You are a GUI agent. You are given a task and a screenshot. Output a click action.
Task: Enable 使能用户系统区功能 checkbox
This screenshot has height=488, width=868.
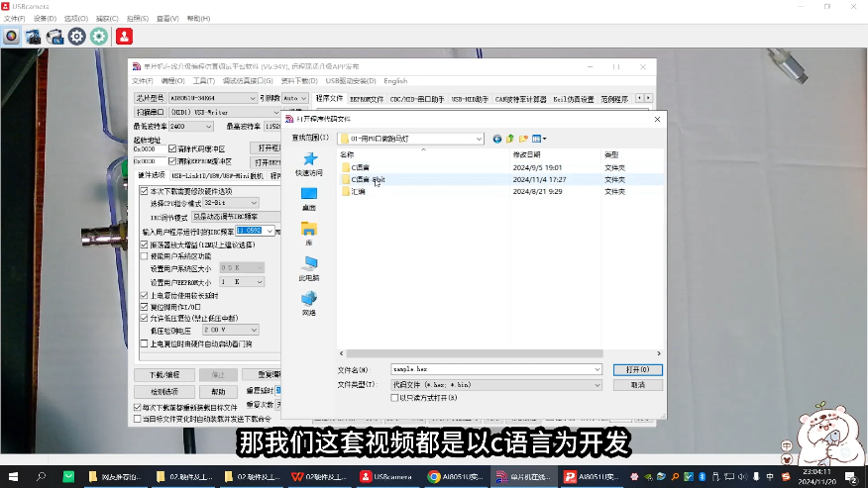[144, 256]
